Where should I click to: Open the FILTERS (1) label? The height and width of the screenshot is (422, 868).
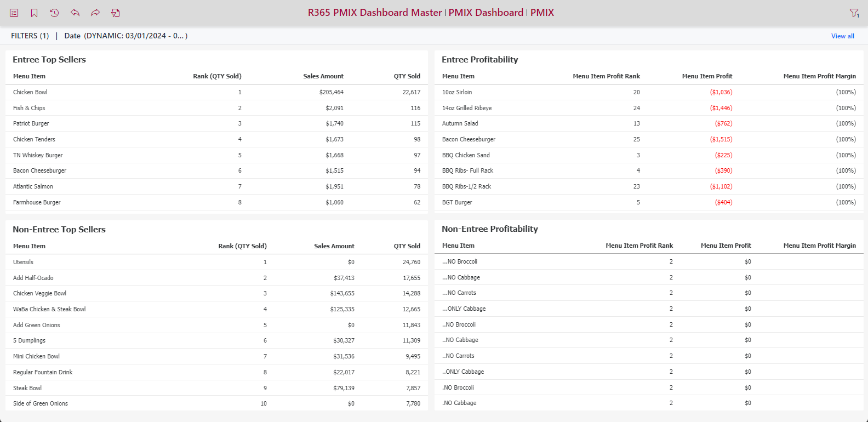(30, 36)
